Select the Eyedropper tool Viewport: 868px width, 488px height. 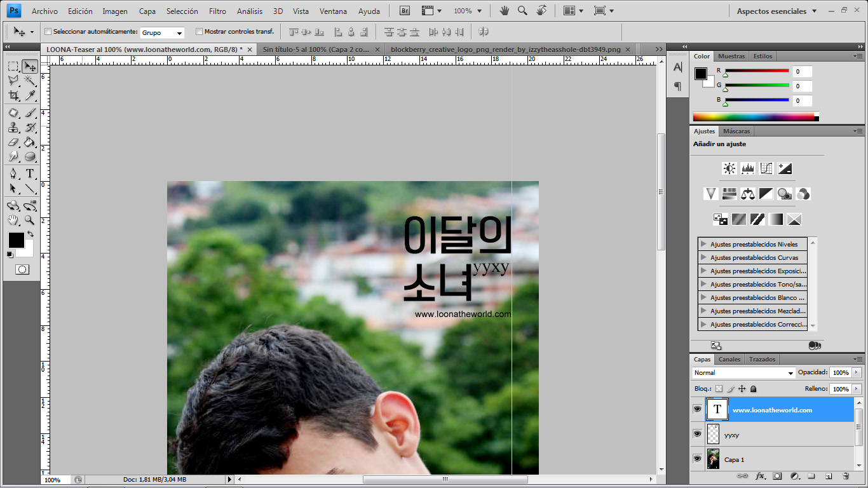coord(30,95)
